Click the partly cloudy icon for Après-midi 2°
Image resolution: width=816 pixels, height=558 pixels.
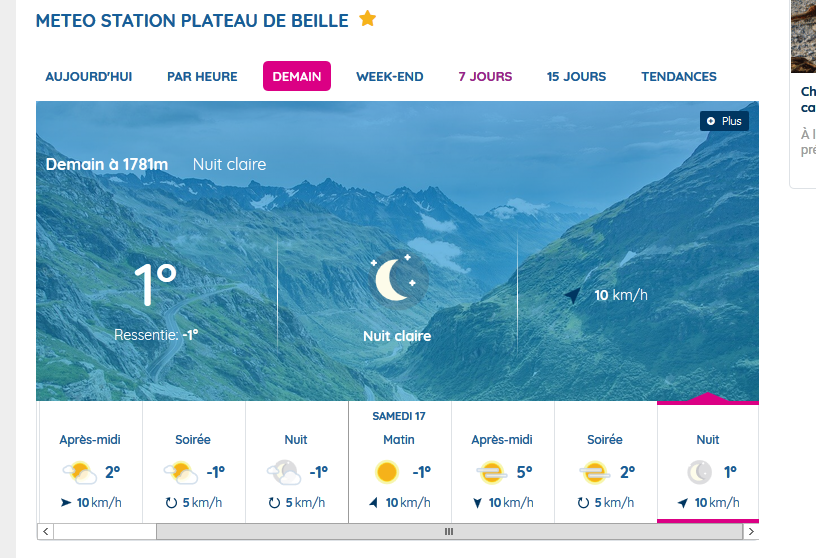(x=80, y=472)
